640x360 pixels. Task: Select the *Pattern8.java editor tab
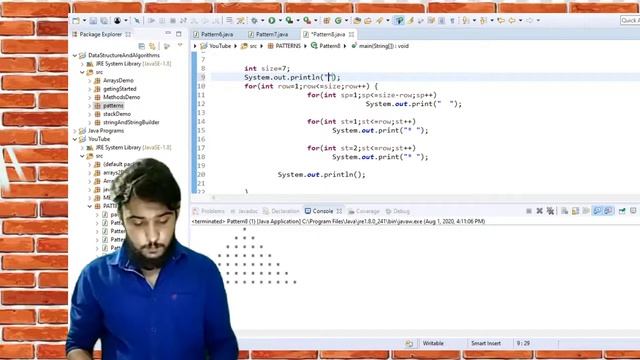click(x=329, y=34)
